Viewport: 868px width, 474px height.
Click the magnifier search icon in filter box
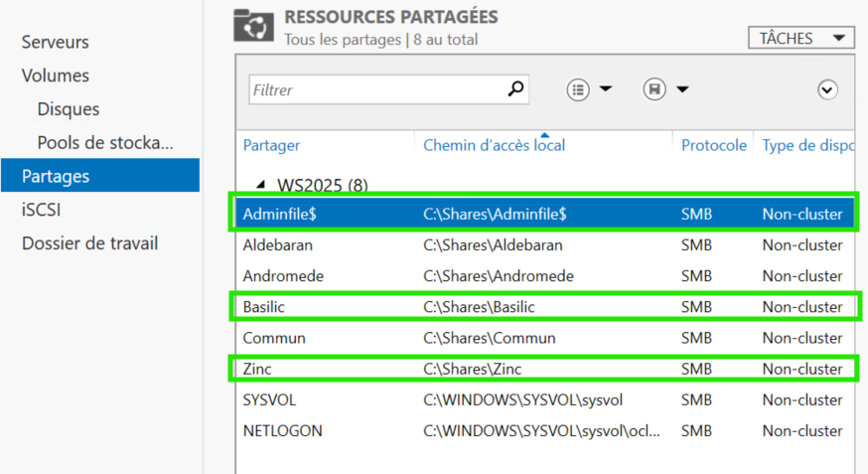pyautogui.click(x=514, y=89)
